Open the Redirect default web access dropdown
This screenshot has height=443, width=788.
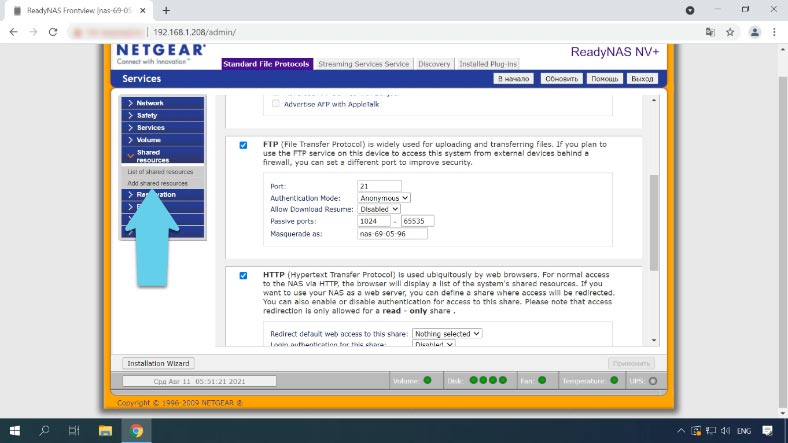pyautogui.click(x=447, y=334)
